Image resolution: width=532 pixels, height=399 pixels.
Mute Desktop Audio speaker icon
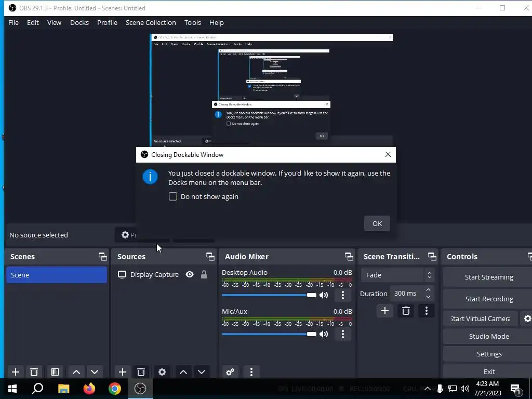(x=324, y=295)
